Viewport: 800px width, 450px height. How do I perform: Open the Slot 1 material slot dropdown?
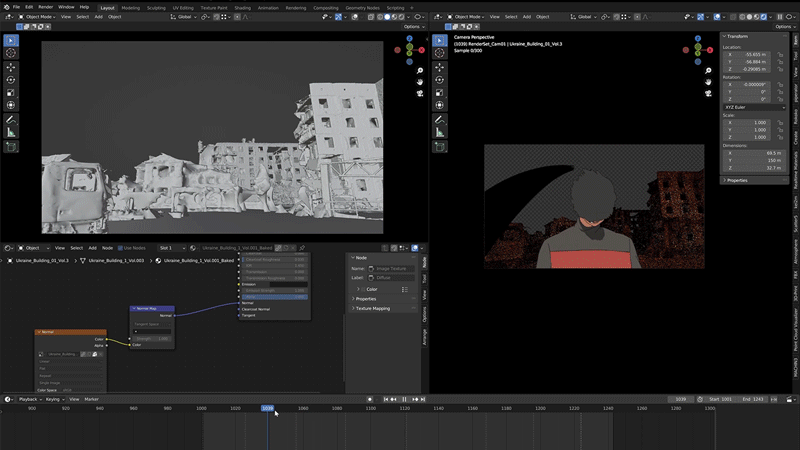click(x=172, y=248)
